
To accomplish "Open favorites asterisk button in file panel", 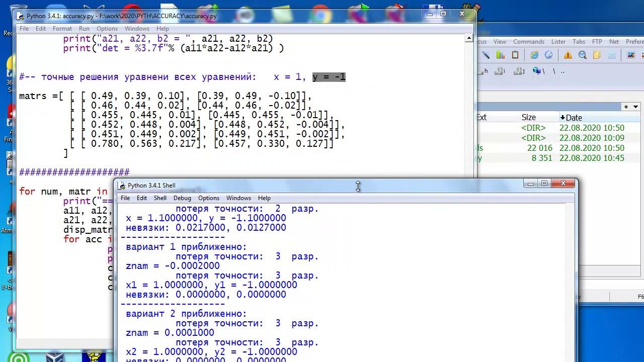I will 626,107.
